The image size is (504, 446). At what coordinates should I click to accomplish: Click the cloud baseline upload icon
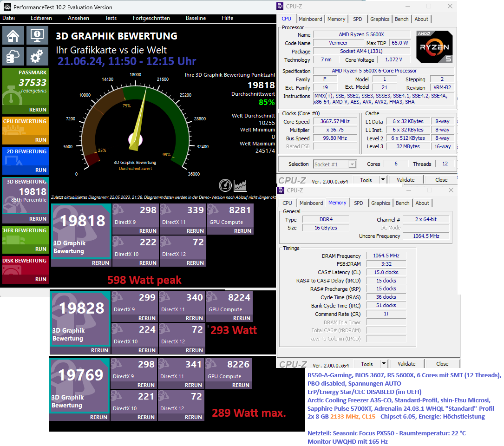pyautogui.click(x=13, y=56)
